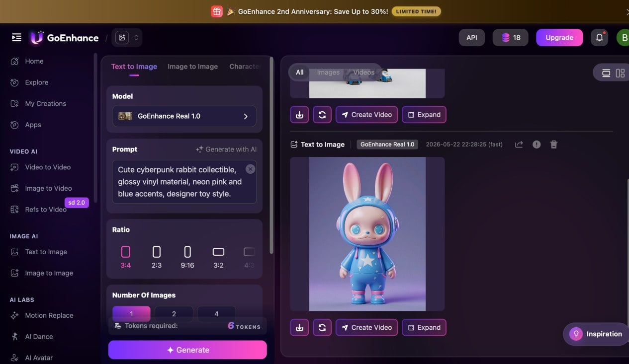The image size is (629, 364).
Task: Open the GoEnhance Real 1.0 model selector
Action: click(184, 116)
